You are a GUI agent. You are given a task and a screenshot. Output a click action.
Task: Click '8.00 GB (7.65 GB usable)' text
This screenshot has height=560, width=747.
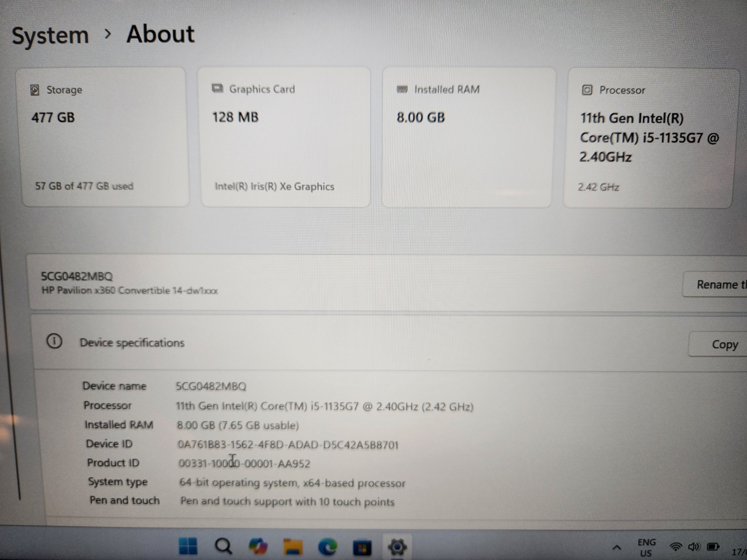238,425
